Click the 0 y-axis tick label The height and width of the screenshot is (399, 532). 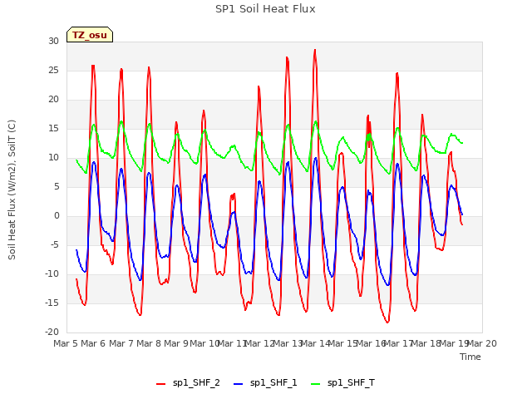pyautogui.click(x=57, y=216)
